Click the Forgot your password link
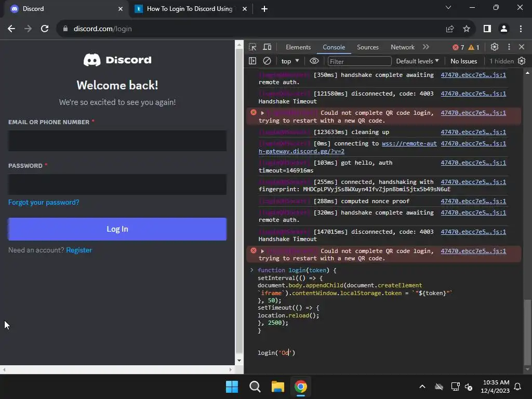This screenshot has height=399, width=532. tap(44, 203)
